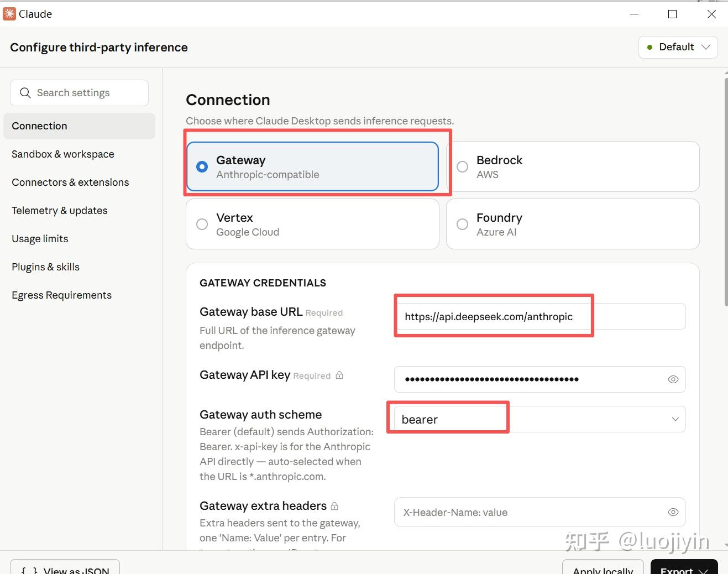Maximize the Claude window
Image resolution: width=728 pixels, height=574 pixels.
click(672, 14)
